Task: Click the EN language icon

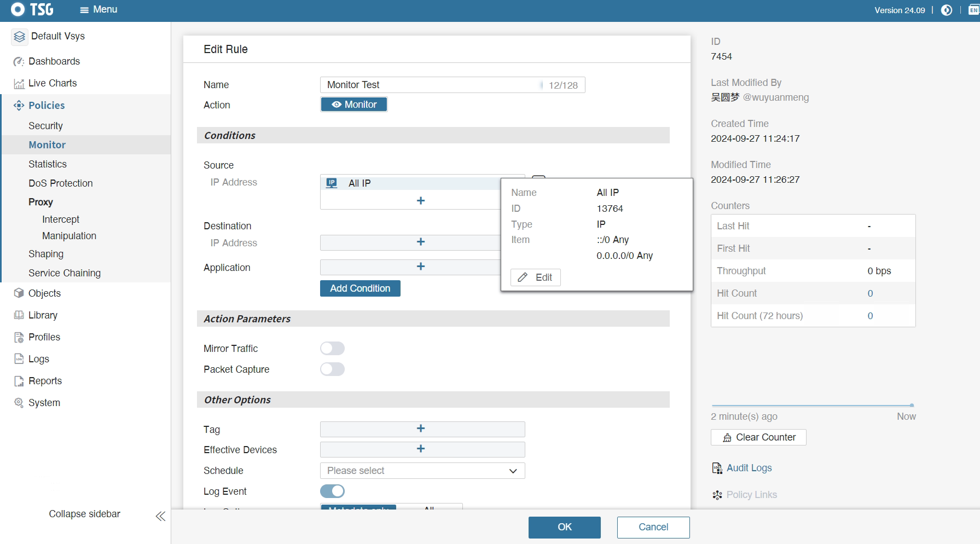Action: click(973, 10)
